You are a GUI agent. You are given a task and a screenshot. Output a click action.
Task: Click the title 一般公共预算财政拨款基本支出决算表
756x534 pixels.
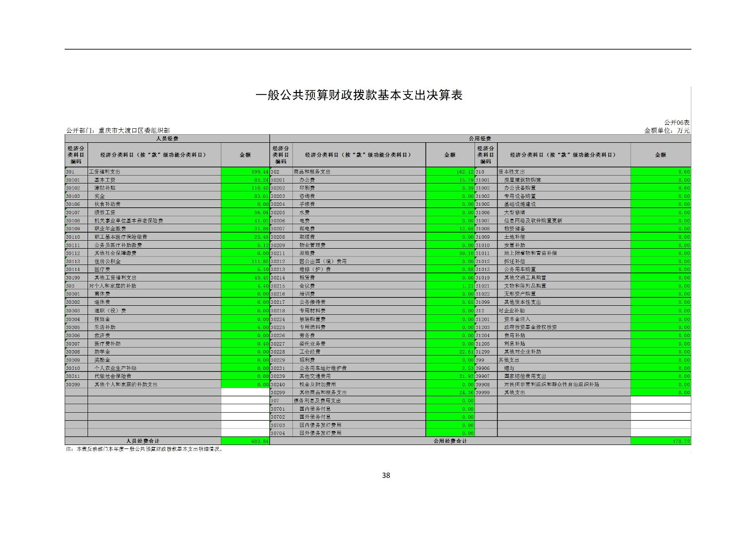[359, 95]
